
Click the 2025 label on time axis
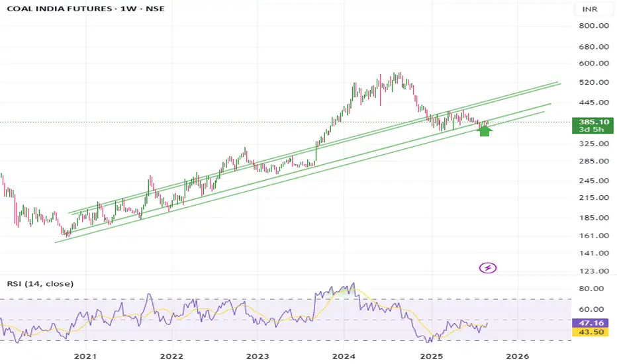[x=432, y=356]
